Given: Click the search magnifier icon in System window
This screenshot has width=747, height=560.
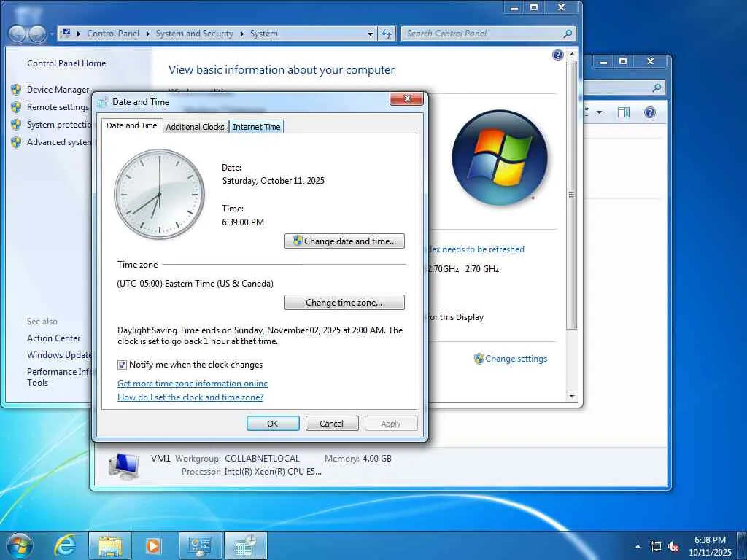Looking at the screenshot, I should (568, 34).
